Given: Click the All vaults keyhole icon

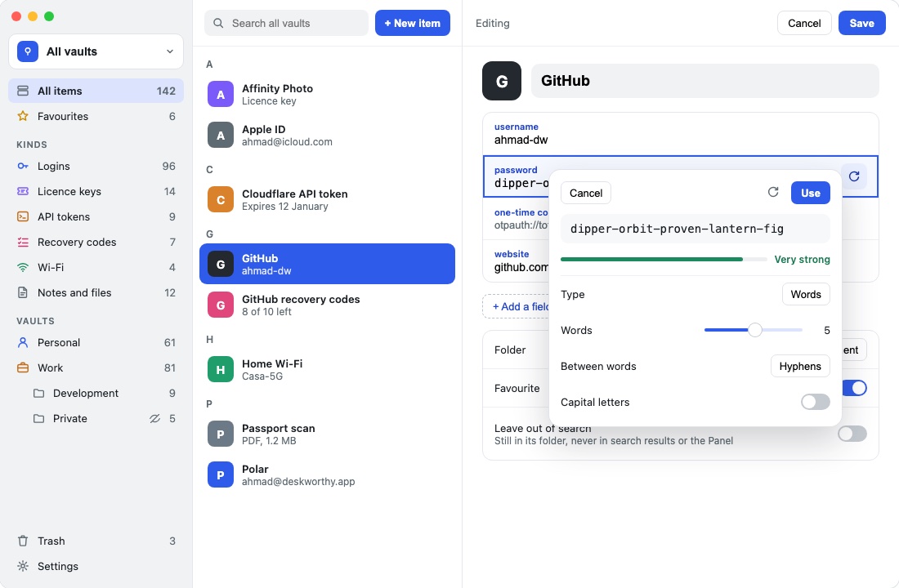Looking at the screenshot, I should pos(28,51).
